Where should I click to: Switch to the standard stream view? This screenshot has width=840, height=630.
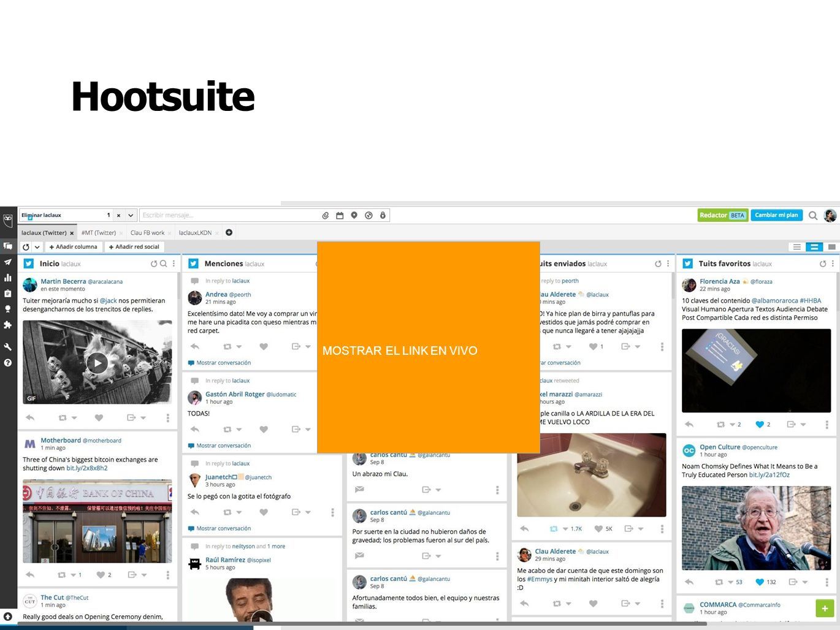point(814,247)
